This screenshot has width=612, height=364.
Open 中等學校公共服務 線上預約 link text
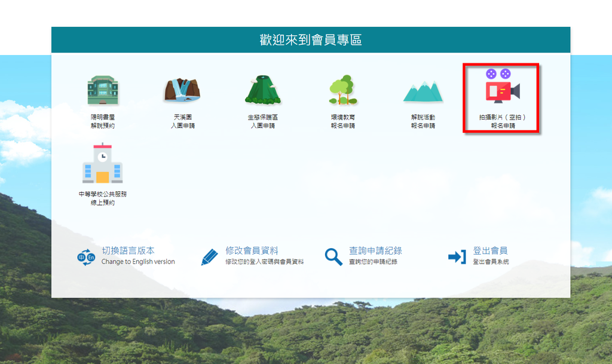pos(103,198)
